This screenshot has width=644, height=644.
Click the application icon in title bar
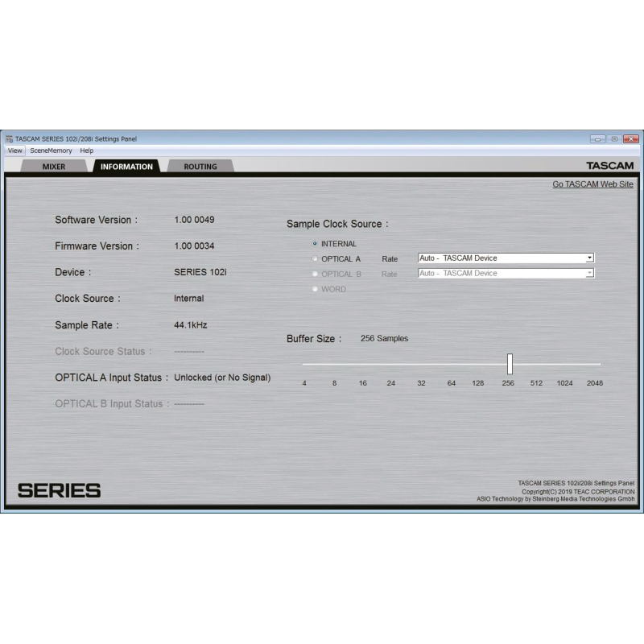(9, 138)
